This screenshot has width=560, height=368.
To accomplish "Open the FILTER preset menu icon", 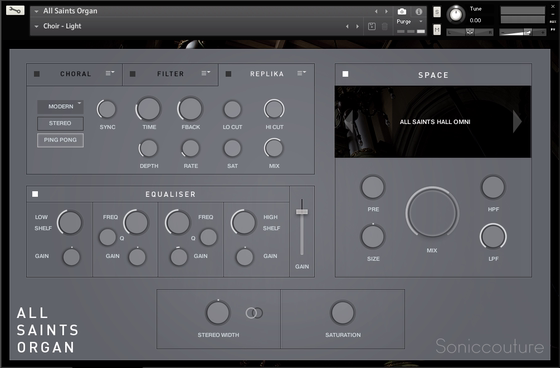I will pyautogui.click(x=206, y=73).
